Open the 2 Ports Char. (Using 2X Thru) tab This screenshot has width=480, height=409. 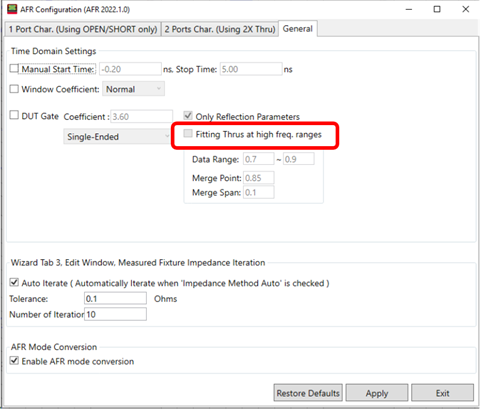click(220, 29)
